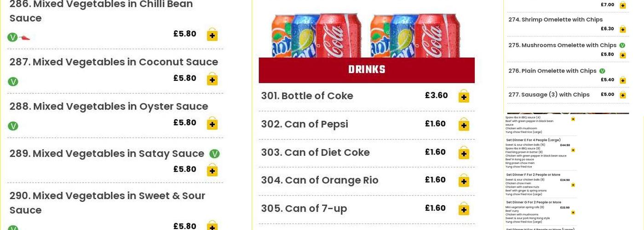Add Mixed Vegetables in Oyster Sauce to basket

pos(212,124)
